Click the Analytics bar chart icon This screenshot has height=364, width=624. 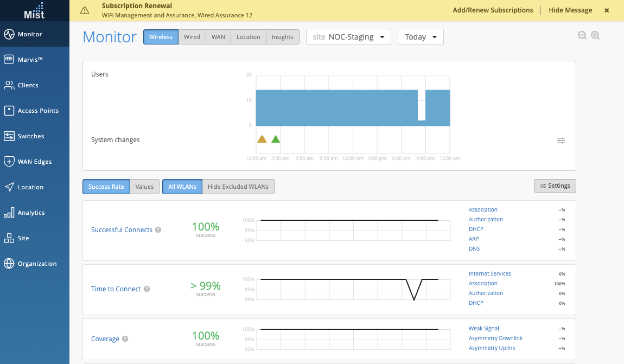pos(9,213)
